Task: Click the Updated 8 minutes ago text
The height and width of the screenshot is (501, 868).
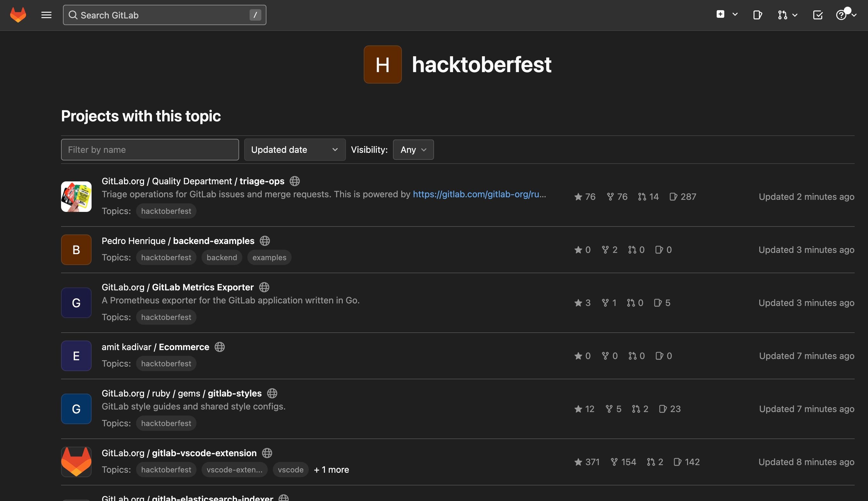Action: click(x=806, y=462)
